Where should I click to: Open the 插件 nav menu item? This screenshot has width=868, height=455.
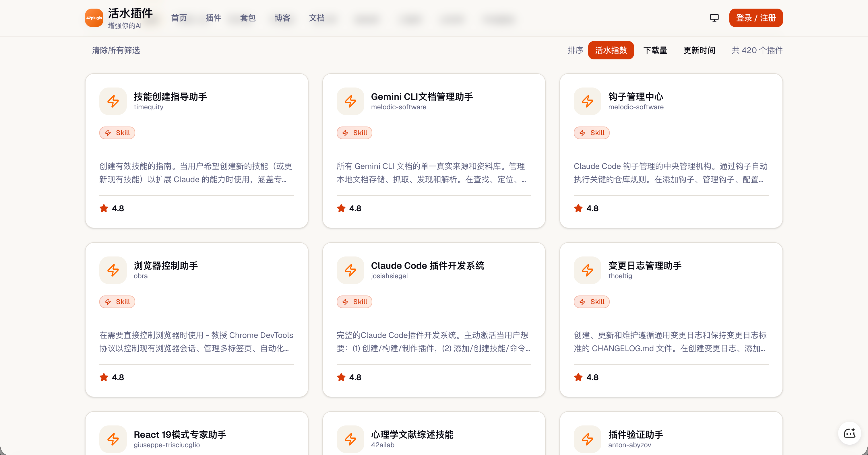(x=213, y=18)
